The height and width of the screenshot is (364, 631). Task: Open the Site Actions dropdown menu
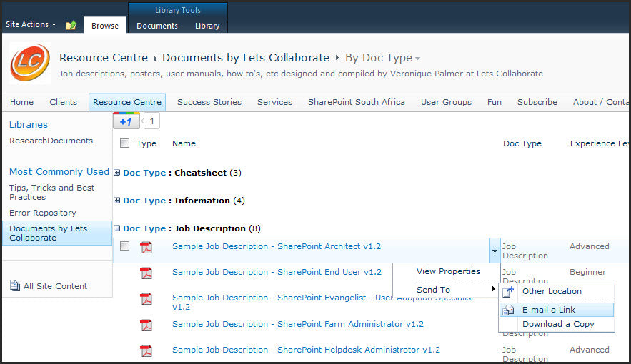[31, 25]
